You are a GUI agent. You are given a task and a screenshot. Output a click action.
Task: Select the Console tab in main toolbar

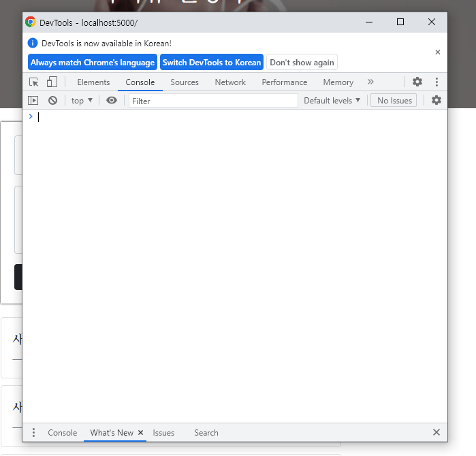coord(140,82)
